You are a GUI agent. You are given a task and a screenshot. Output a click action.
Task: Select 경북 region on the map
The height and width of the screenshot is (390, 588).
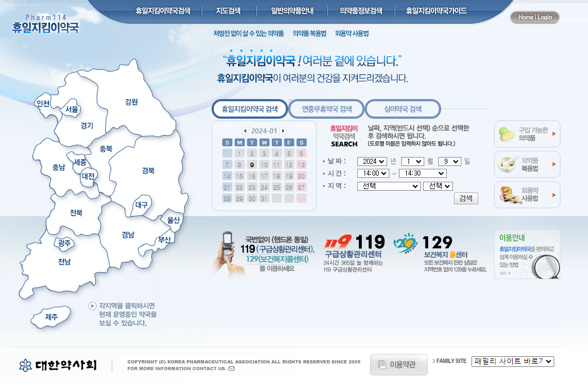point(148,171)
